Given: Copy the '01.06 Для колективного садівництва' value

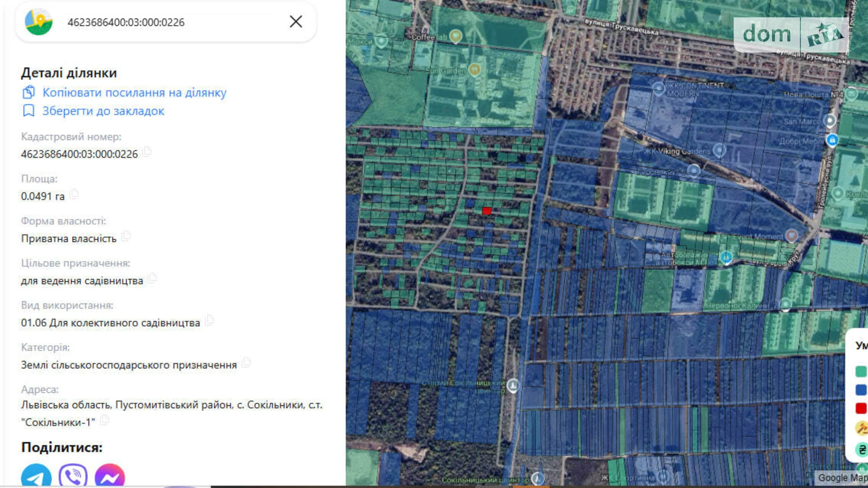Looking at the screenshot, I should 209,320.
